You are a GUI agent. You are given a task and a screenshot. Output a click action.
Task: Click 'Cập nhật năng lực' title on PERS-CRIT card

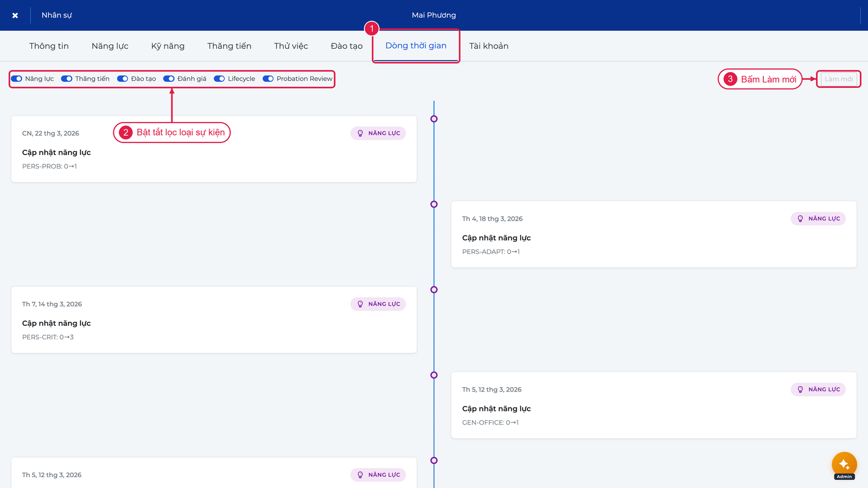click(x=56, y=323)
